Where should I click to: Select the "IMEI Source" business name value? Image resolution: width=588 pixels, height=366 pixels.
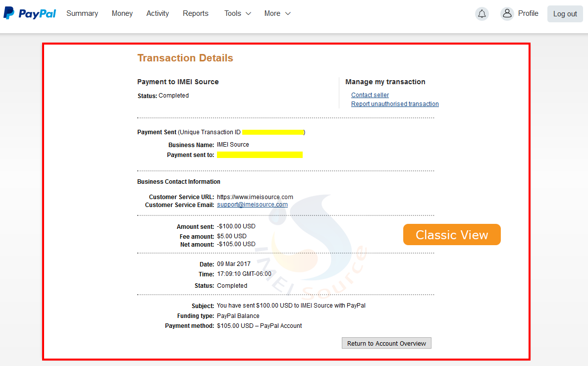pos(233,145)
